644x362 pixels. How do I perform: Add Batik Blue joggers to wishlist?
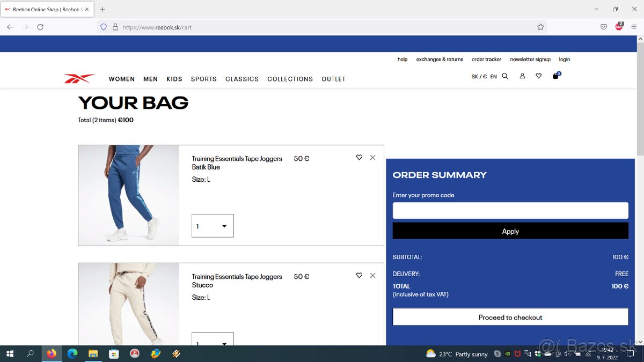pyautogui.click(x=359, y=158)
